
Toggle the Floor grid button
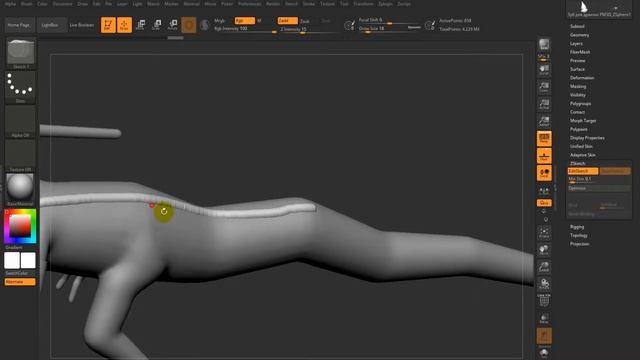coord(544,156)
